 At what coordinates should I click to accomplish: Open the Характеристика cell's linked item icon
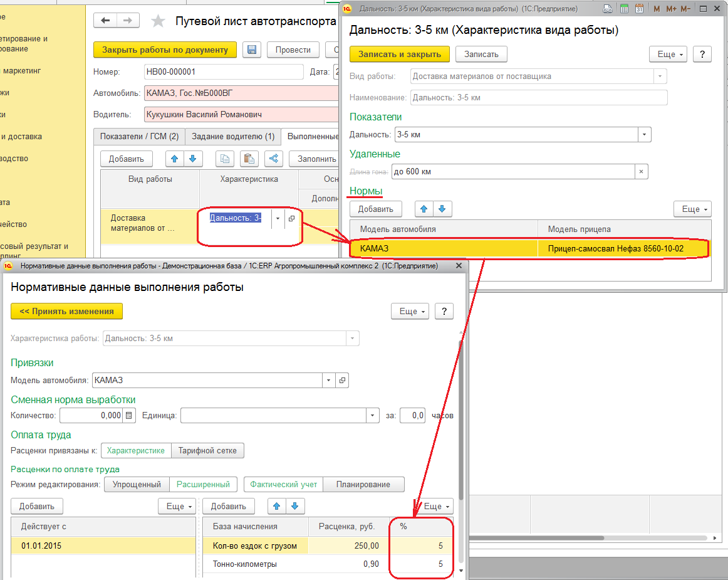[x=291, y=218]
